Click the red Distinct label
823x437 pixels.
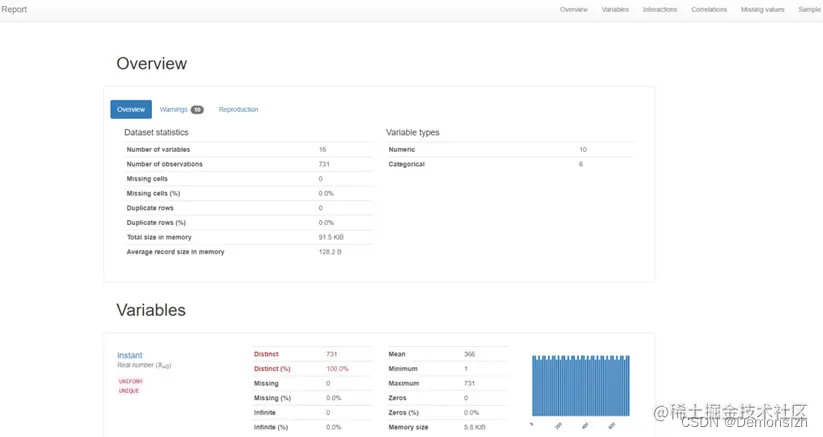266,354
